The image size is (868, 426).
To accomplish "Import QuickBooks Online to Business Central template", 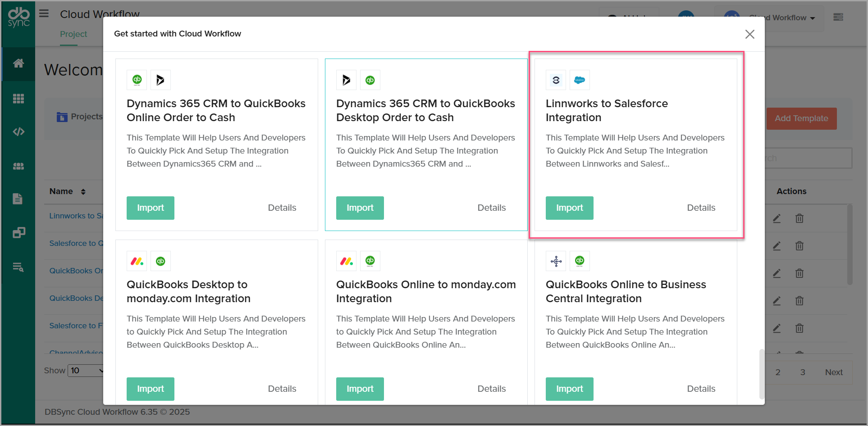I will coord(569,389).
